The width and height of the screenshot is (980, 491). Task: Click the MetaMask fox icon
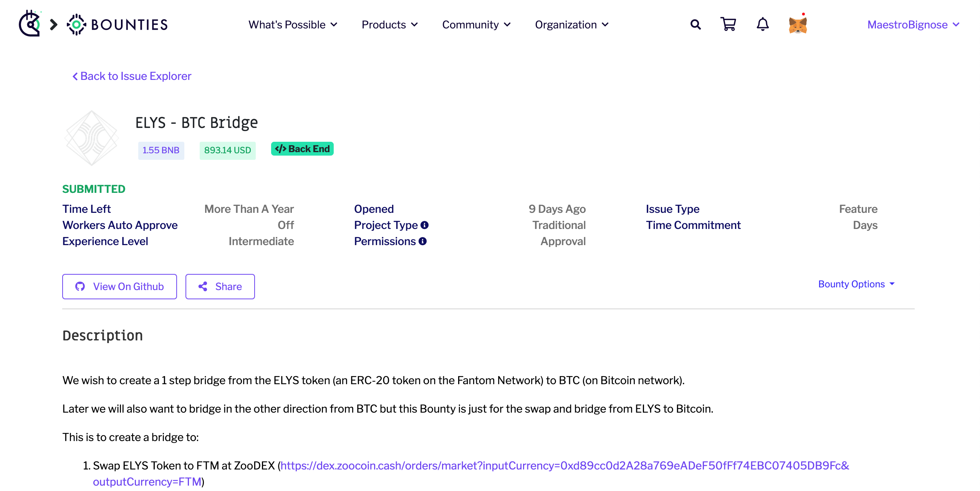point(798,25)
